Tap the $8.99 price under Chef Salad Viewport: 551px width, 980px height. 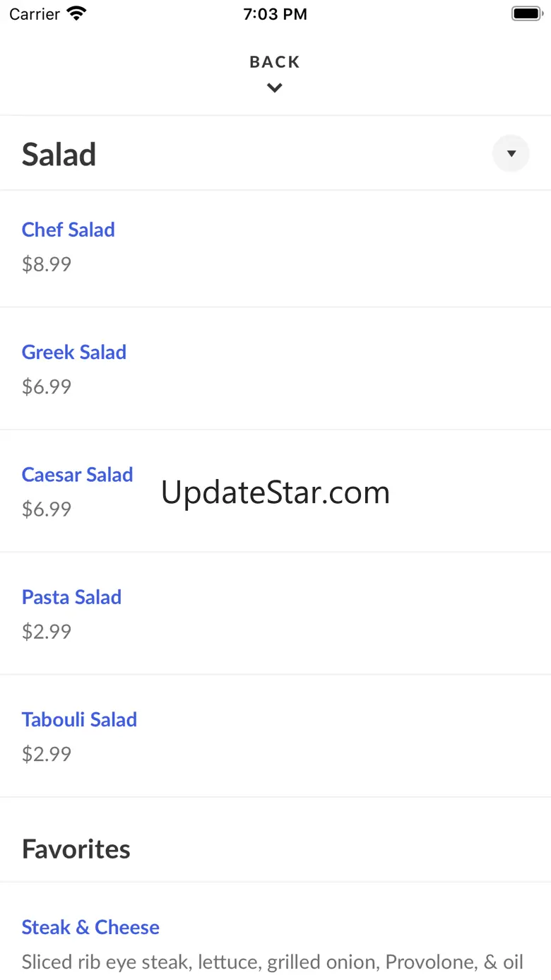pyautogui.click(x=47, y=264)
